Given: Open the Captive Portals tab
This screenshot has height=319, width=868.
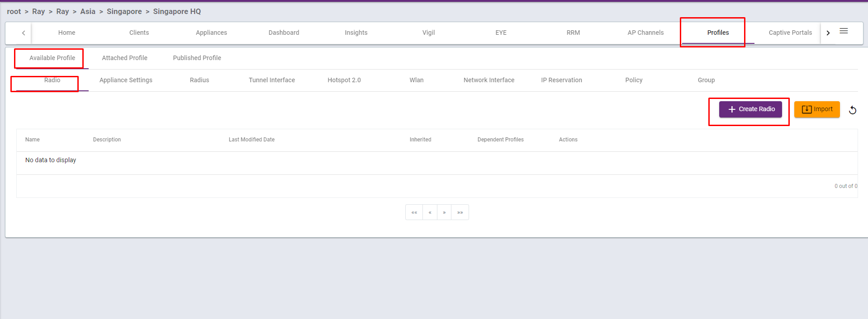Looking at the screenshot, I should (x=791, y=33).
